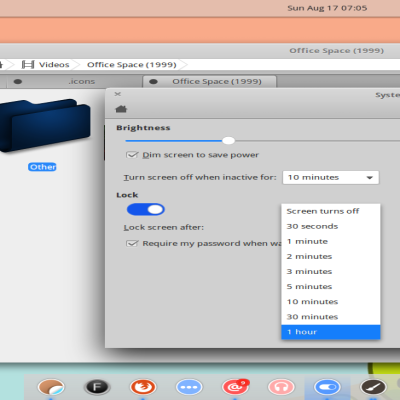This screenshot has width=400, height=400.
Task: Uncheck Require my password when waking
Action: [x=132, y=243]
